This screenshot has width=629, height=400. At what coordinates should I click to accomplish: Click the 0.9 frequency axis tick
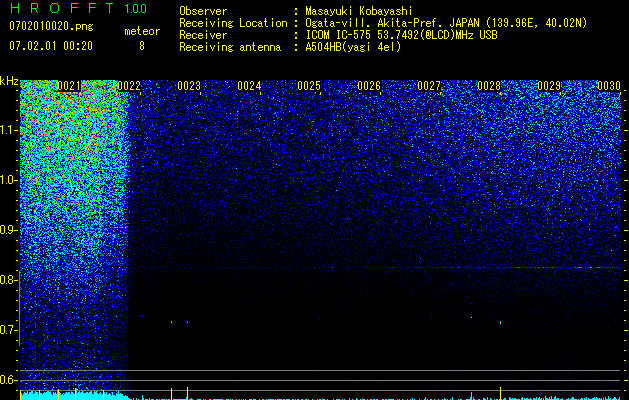[9, 230]
